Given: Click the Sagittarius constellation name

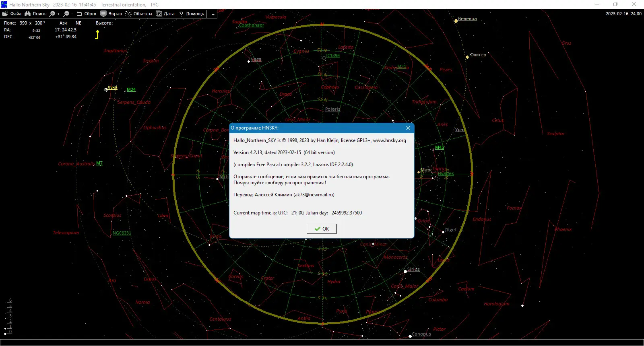Looking at the screenshot, I should point(116,51).
